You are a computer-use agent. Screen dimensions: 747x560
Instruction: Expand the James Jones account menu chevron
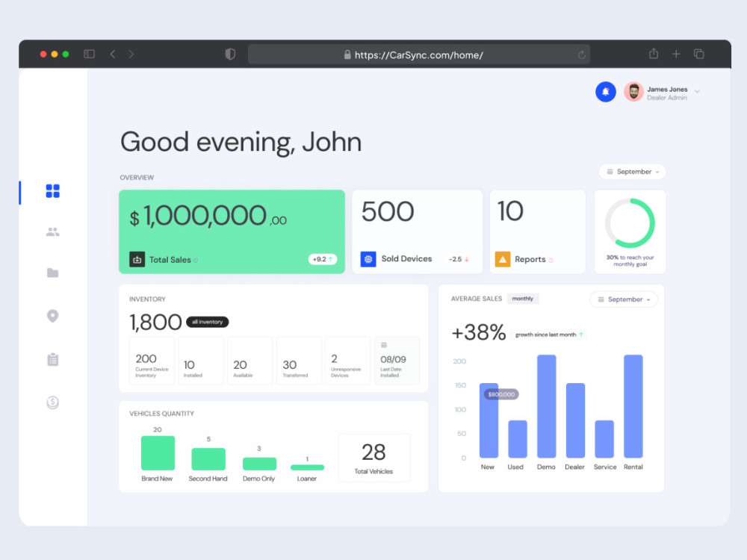point(697,91)
